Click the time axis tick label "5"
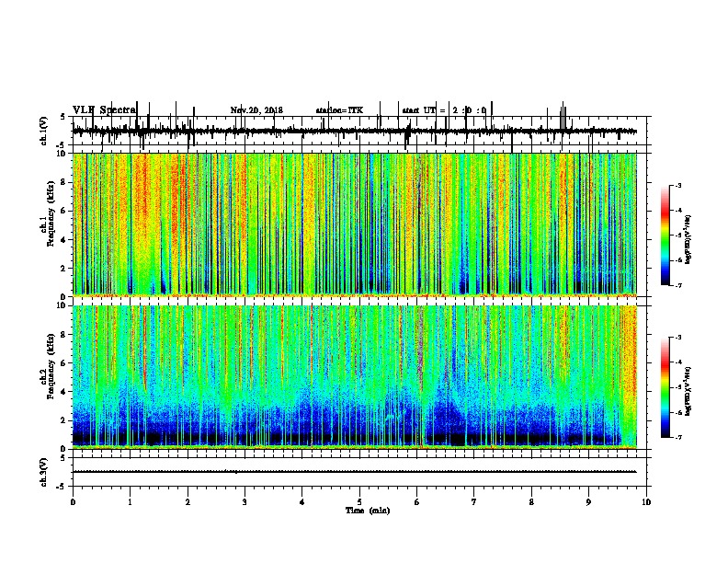 (x=359, y=502)
